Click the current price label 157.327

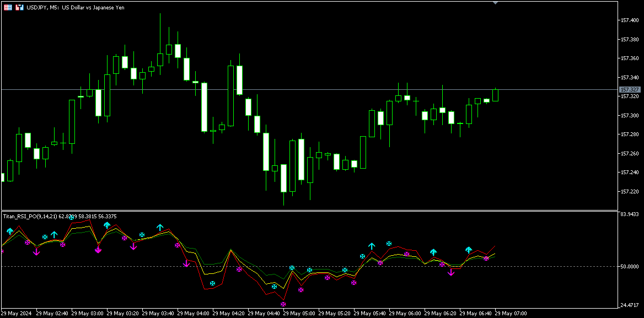click(x=629, y=89)
